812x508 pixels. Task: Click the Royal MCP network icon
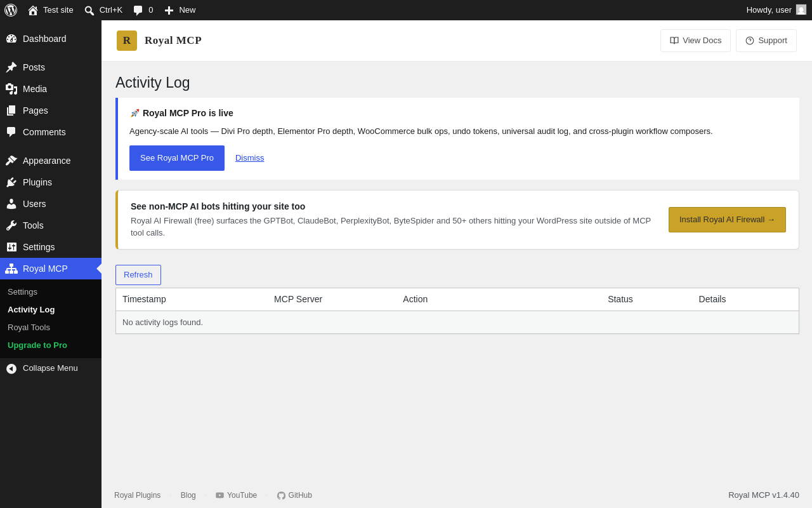11,269
